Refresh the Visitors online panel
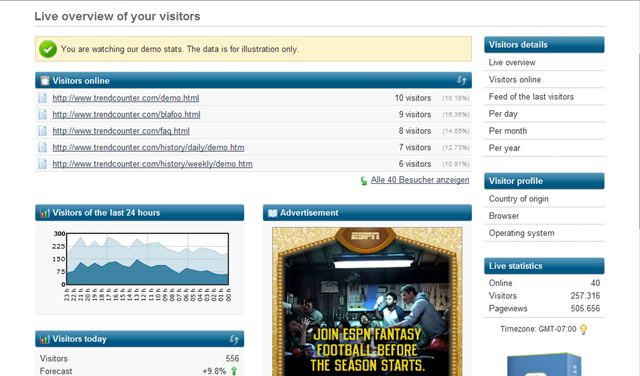This screenshot has width=640, height=376. (462, 80)
